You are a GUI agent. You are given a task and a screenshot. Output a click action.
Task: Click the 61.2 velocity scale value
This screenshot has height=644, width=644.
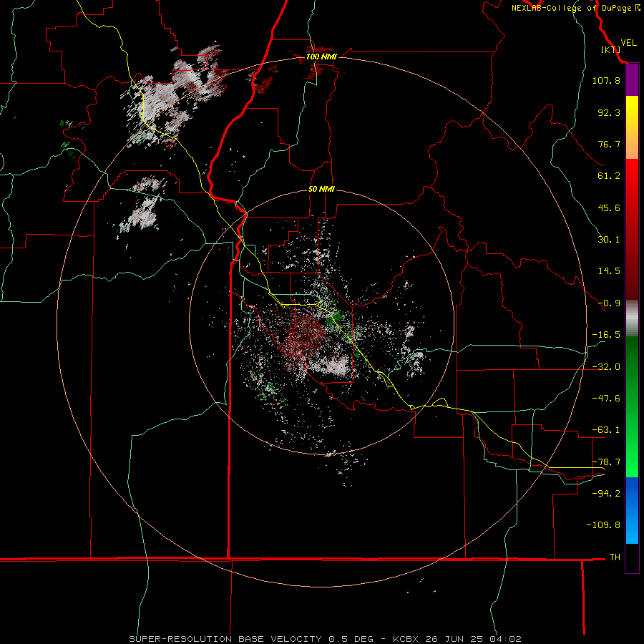pos(609,176)
